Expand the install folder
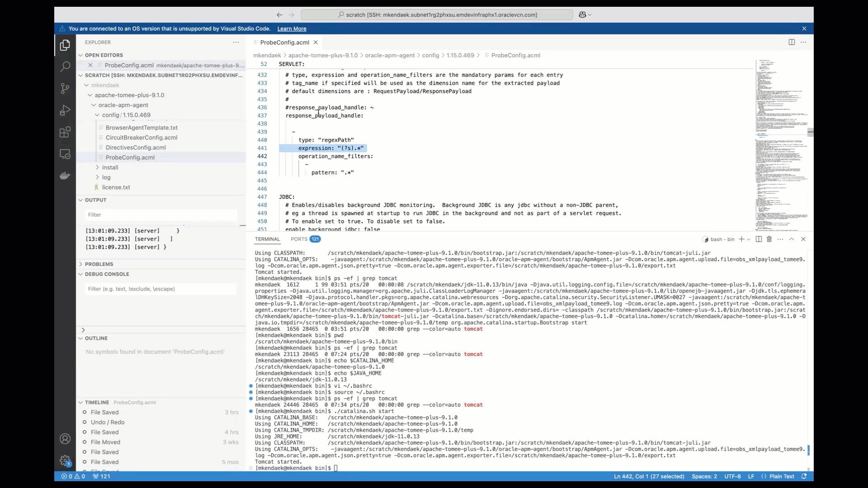 pyautogui.click(x=110, y=167)
